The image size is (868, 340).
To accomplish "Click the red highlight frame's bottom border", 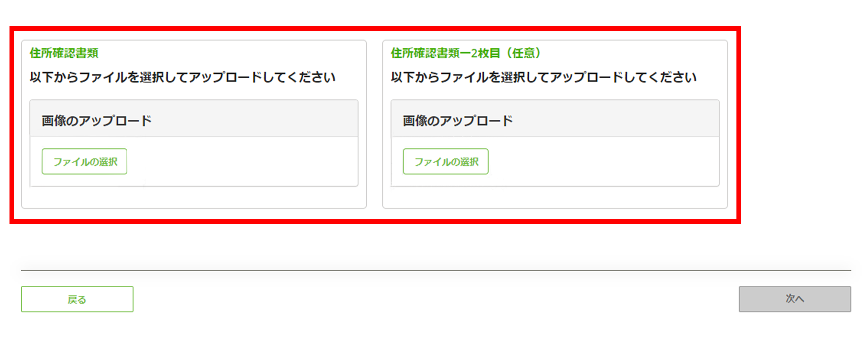I will [375, 222].
